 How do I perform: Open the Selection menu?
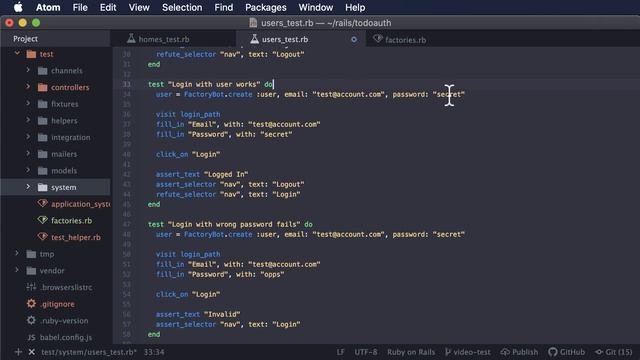[x=182, y=7]
